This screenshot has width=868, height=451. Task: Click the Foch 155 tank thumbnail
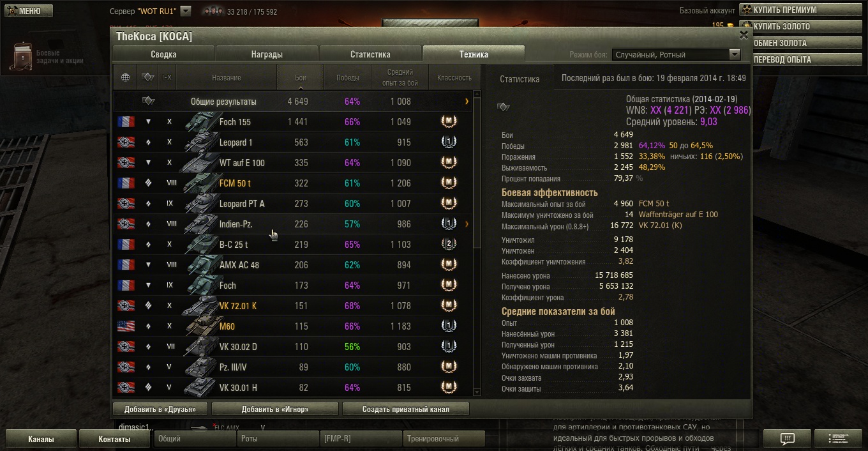point(202,121)
